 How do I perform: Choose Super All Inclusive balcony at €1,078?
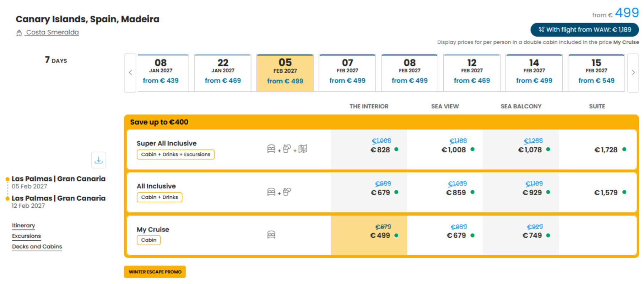521,149
